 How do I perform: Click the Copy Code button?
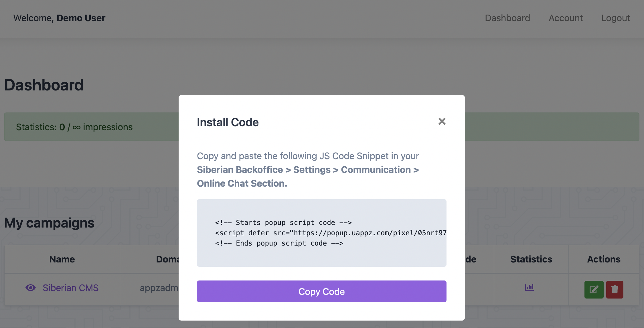(321, 291)
